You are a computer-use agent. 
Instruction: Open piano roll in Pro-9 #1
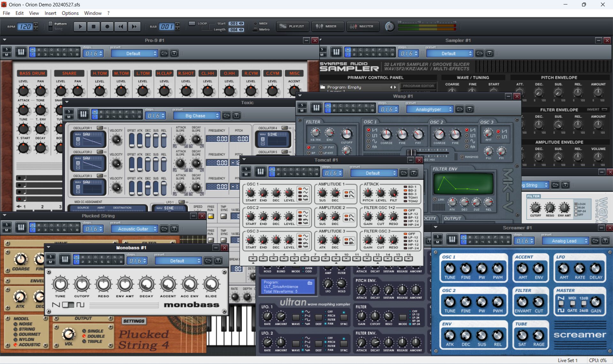point(21,52)
